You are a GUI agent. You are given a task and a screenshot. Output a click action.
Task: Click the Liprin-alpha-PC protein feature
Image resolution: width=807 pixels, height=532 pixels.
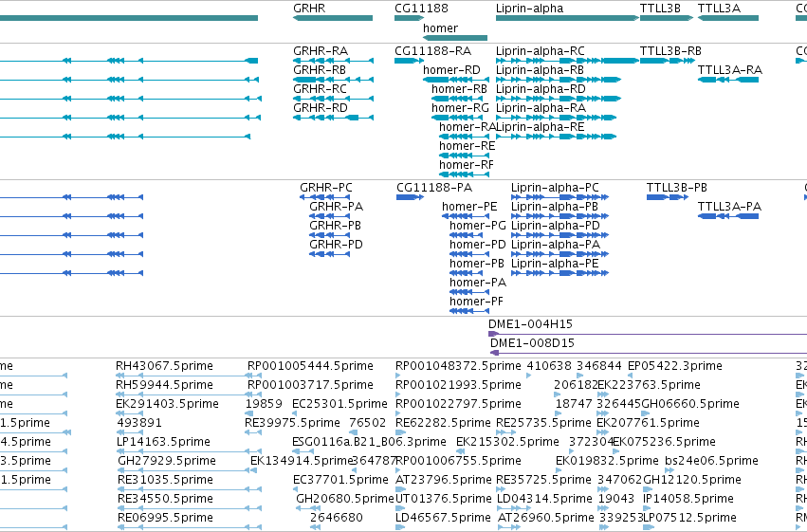click(x=559, y=197)
